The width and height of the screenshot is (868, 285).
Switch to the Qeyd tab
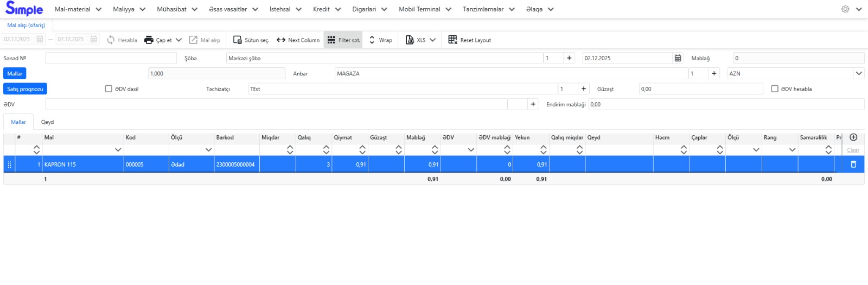point(47,122)
